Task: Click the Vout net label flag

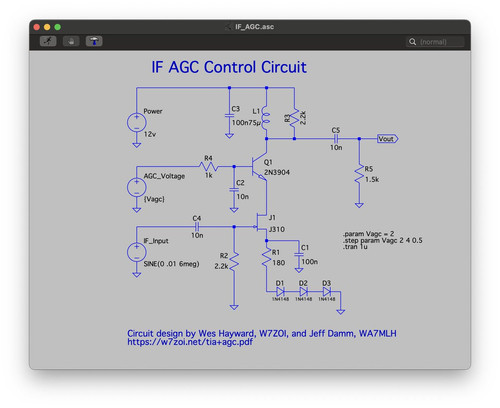Action: [388, 139]
